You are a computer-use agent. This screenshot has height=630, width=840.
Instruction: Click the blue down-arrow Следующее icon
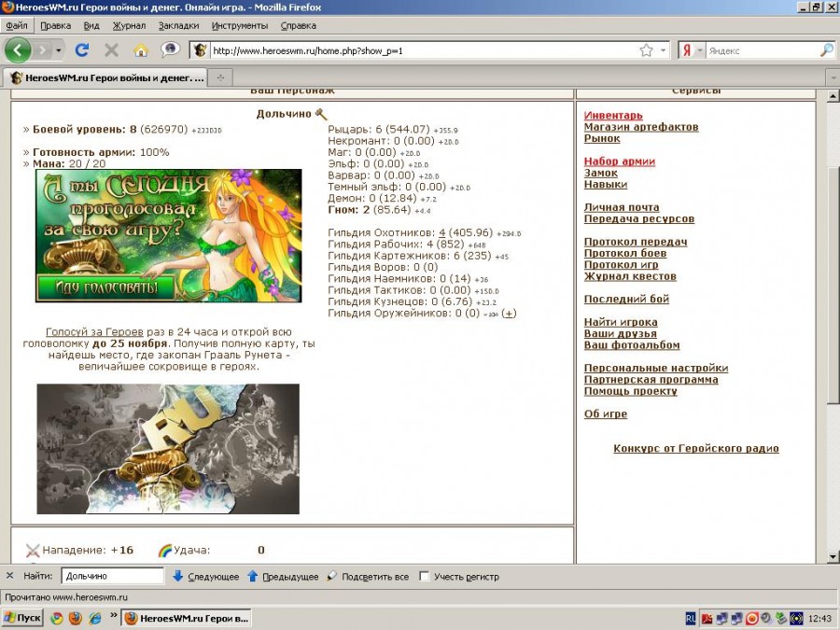[178, 576]
